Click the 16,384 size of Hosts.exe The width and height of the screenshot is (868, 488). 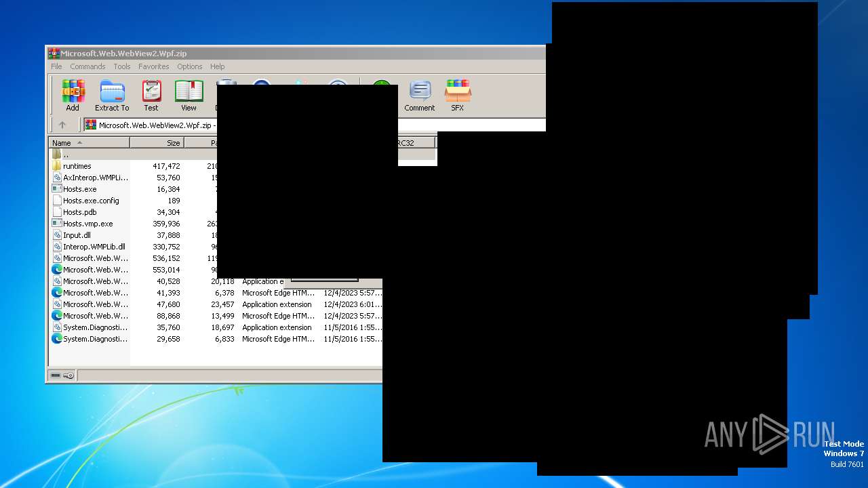click(168, 189)
